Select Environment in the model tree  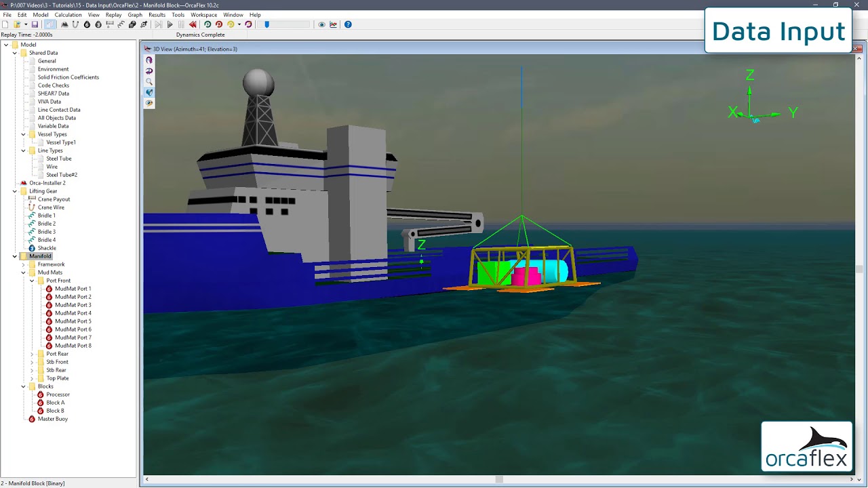pyautogui.click(x=53, y=69)
